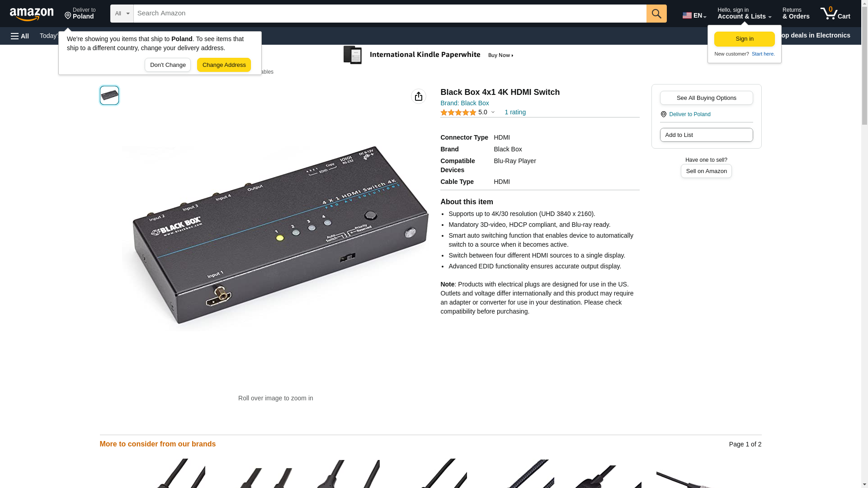The height and width of the screenshot is (488, 868).
Task: Open Returns & Orders
Action: click(796, 13)
